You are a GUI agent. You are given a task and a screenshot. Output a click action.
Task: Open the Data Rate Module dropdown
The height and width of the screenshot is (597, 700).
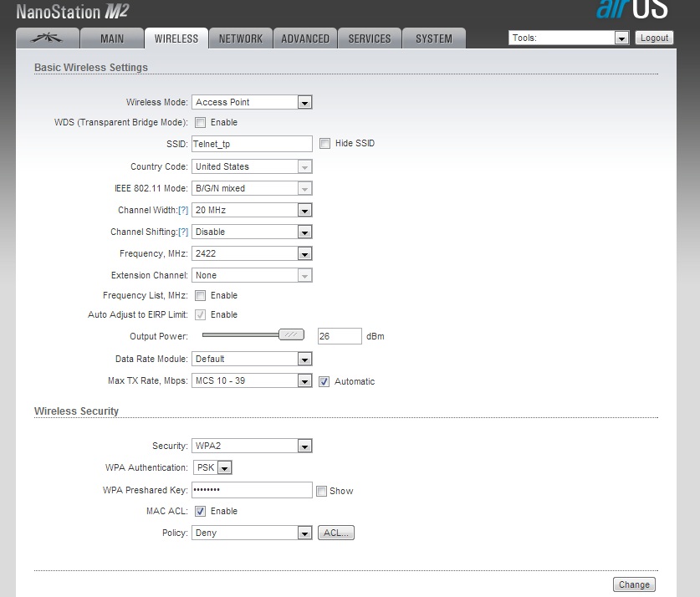252,359
